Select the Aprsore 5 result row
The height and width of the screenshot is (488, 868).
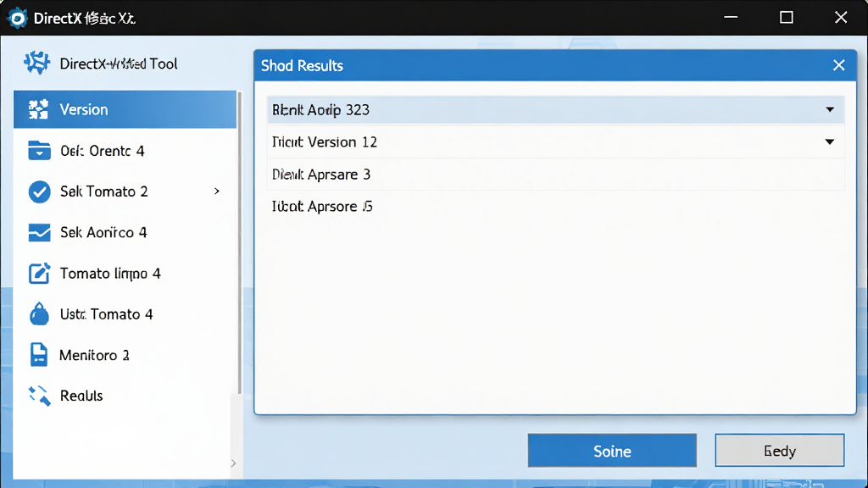click(x=555, y=207)
